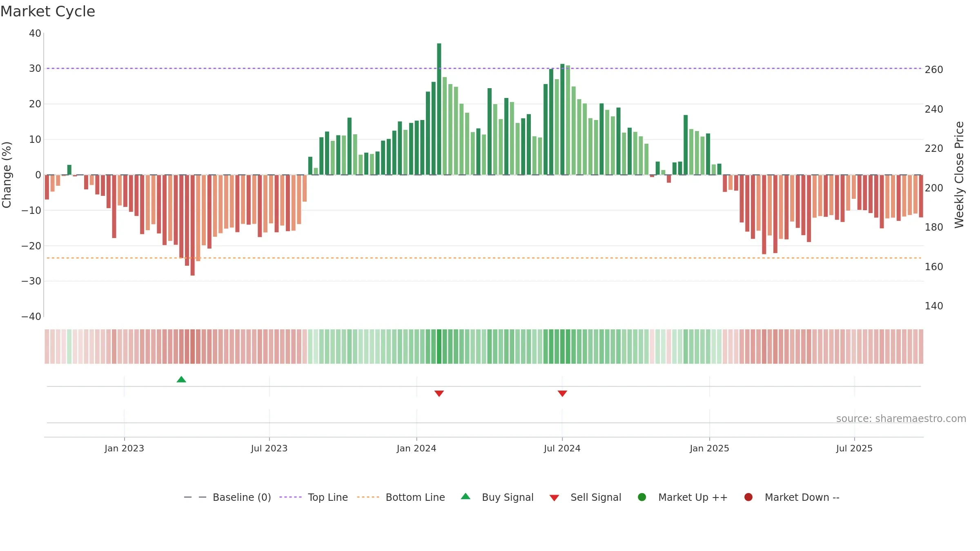Click the 200 tick on the right axis

pos(934,188)
